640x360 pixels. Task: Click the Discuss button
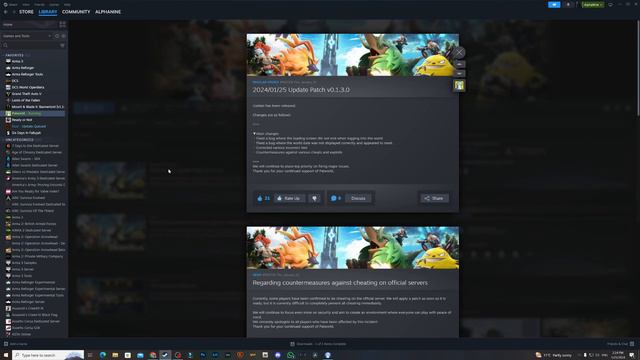(x=358, y=198)
